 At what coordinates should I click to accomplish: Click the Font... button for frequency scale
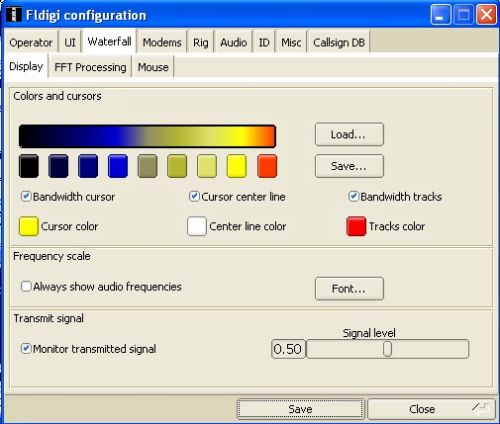(x=349, y=289)
